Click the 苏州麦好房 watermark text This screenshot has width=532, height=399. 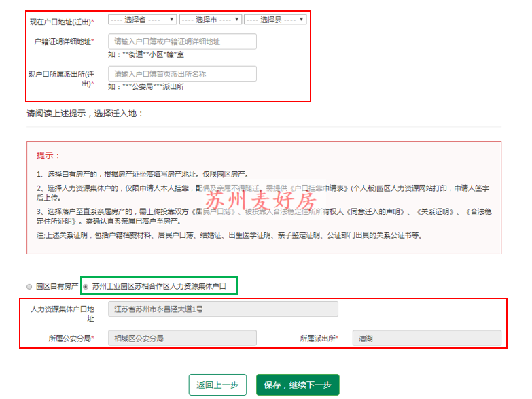click(x=261, y=201)
